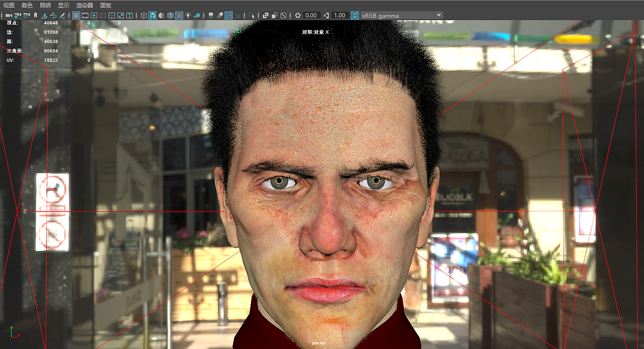This screenshot has height=349, width=644.
Task: Click the Isolate Select icon
Action: [x=252, y=15]
